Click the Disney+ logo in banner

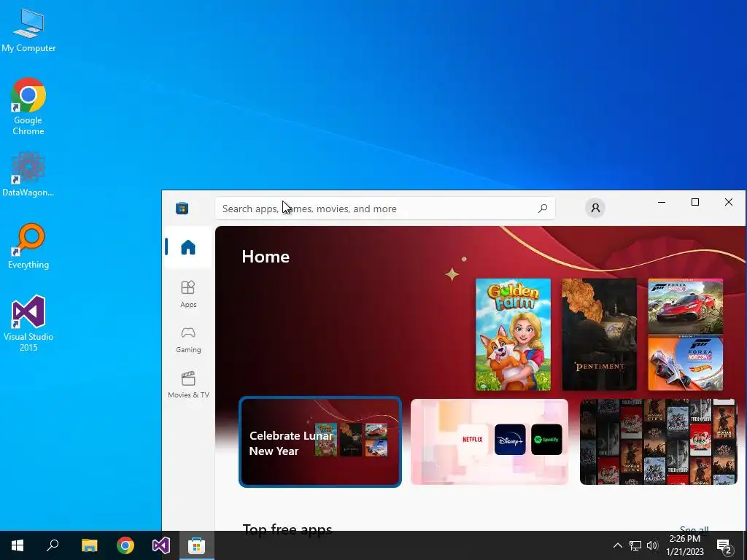[x=510, y=440]
